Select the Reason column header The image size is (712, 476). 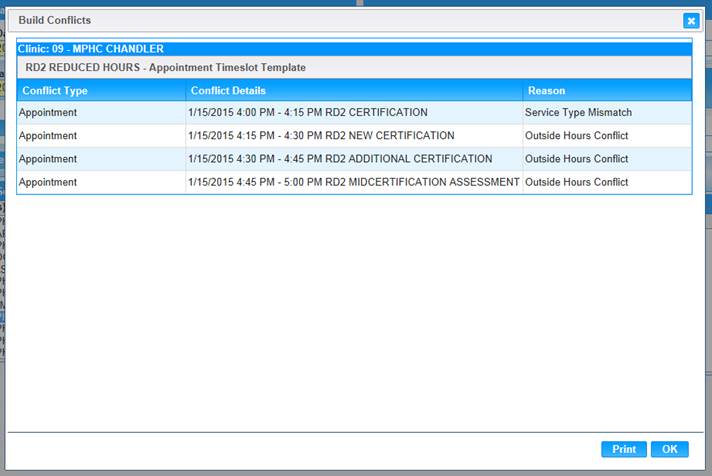click(608, 90)
